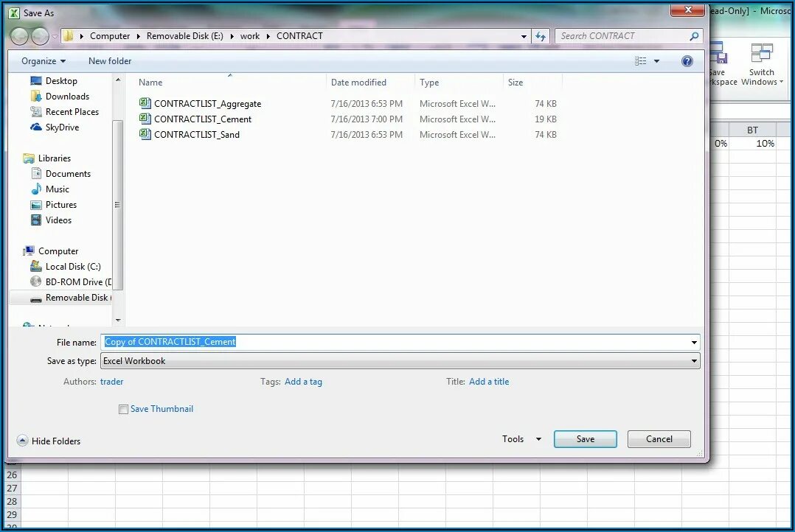The image size is (795, 532).
Task: Click the CONTRACT breadcrumb in address bar
Action: coord(299,36)
